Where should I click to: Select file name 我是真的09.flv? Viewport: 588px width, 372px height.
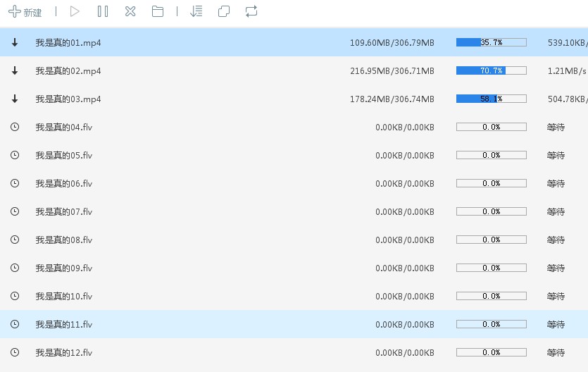(64, 268)
